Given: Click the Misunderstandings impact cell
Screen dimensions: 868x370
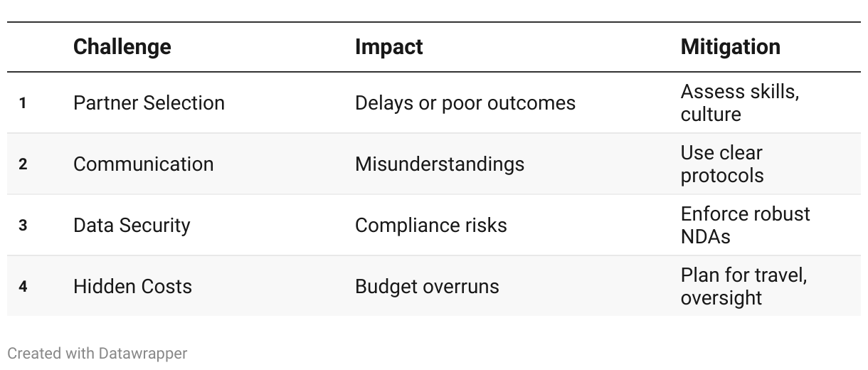Looking at the screenshot, I should [440, 164].
